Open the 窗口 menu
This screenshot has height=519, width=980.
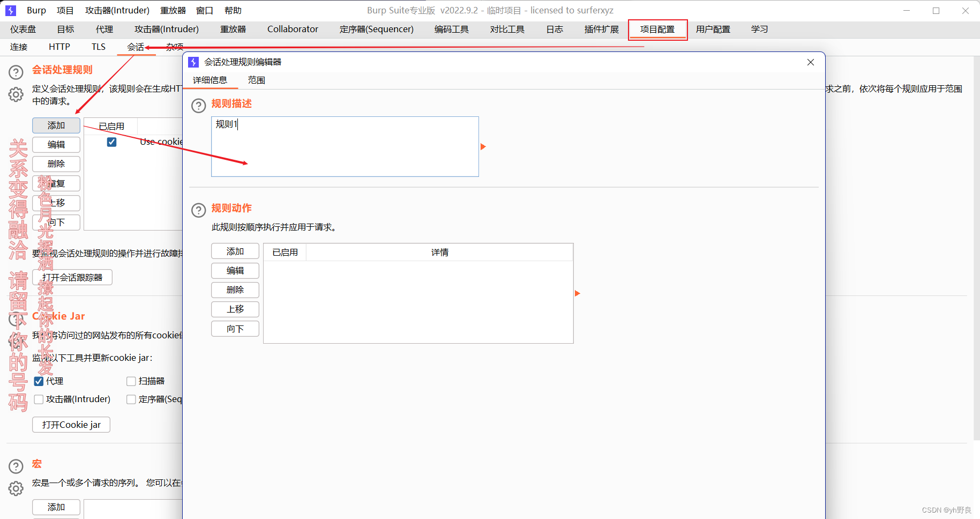pyautogui.click(x=205, y=10)
